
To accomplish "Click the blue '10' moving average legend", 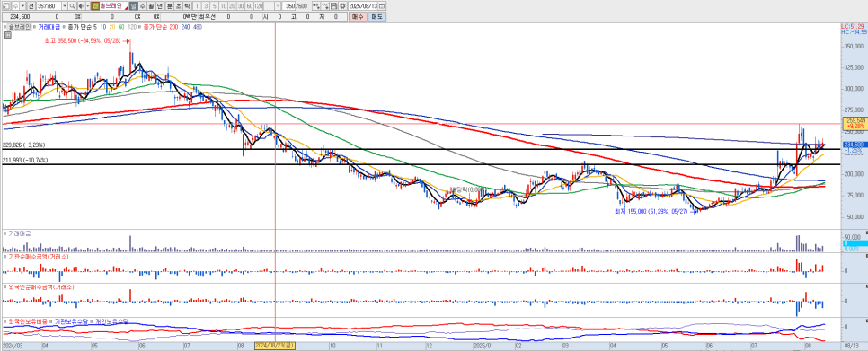I will click(x=104, y=27).
